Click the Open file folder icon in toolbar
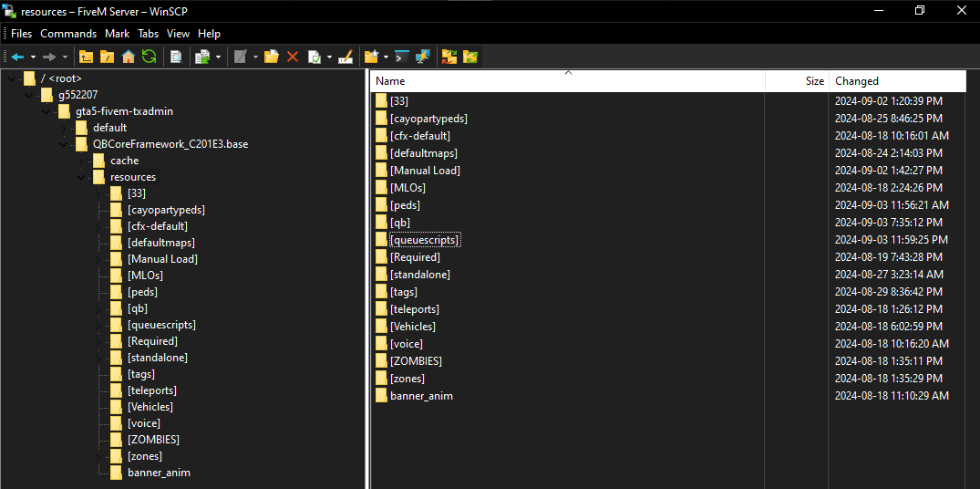980x489 pixels. [x=272, y=57]
